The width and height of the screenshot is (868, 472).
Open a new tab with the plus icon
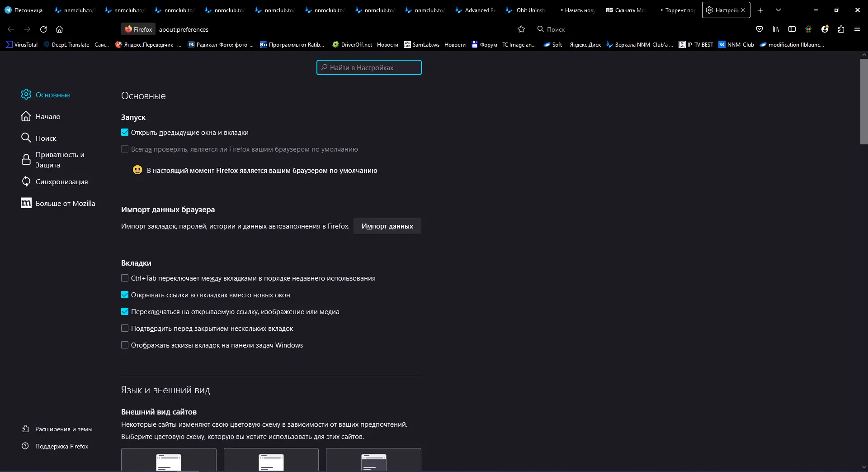coord(760,10)
